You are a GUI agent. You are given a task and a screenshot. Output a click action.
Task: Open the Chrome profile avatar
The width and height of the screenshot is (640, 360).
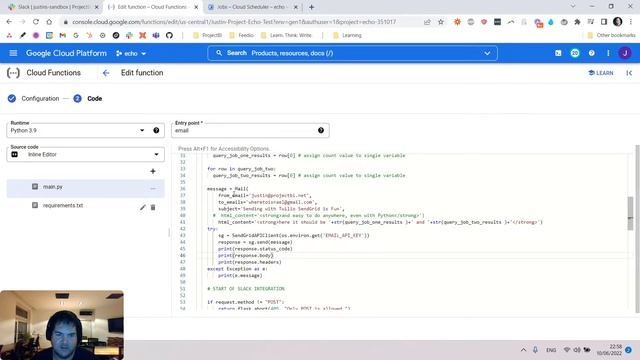coord(618,22)
